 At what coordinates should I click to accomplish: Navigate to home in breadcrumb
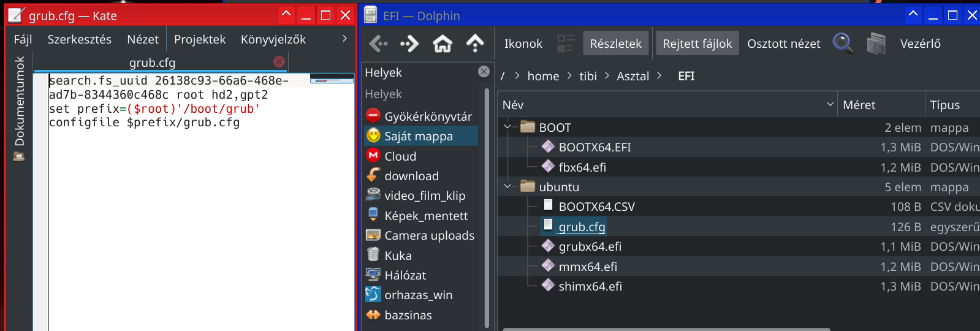(x=543, y=76)
